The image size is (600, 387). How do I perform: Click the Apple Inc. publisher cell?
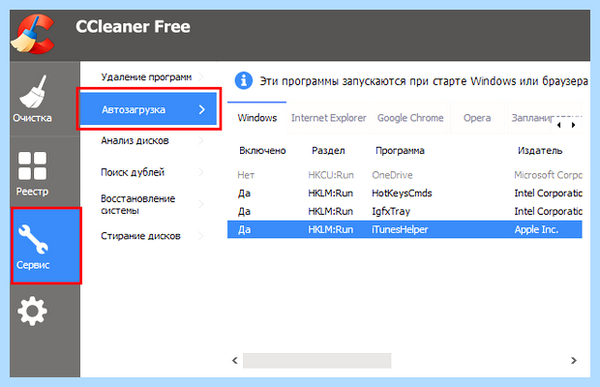(536, 230)
